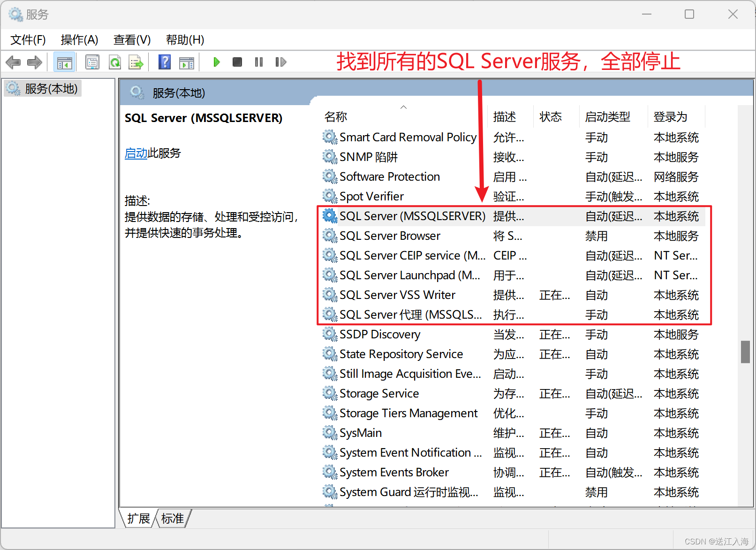
Task: Click the gear icon for SNMP 陷阱
Action: [330, 157]
